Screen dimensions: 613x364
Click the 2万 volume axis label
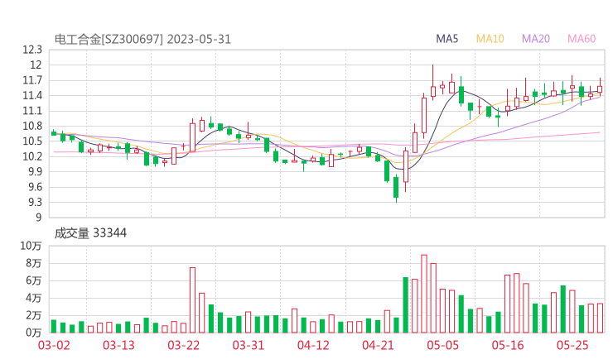(x=34, y=315)
